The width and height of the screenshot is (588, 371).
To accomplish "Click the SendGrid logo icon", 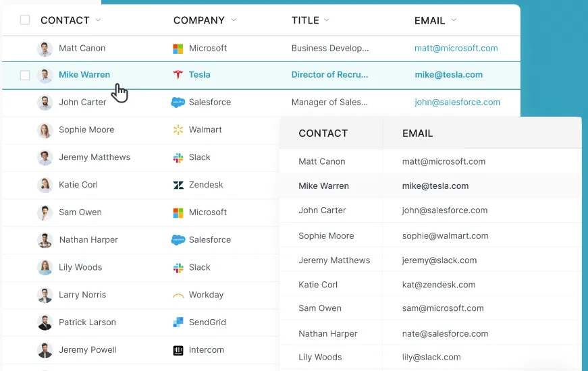I will tap(178, 322).
